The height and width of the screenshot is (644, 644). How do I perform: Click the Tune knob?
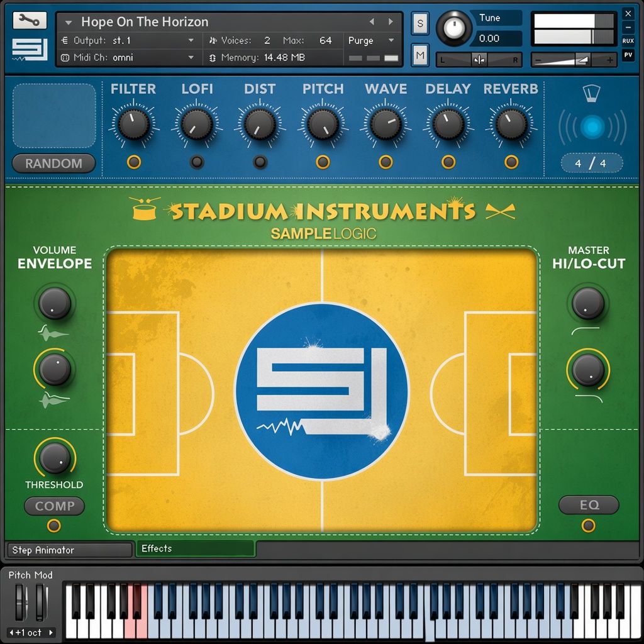point(453,28)
